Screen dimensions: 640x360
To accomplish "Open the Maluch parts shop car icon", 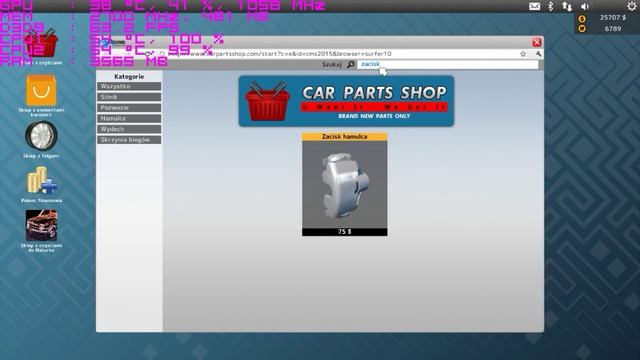I will (x=41, y=225).
